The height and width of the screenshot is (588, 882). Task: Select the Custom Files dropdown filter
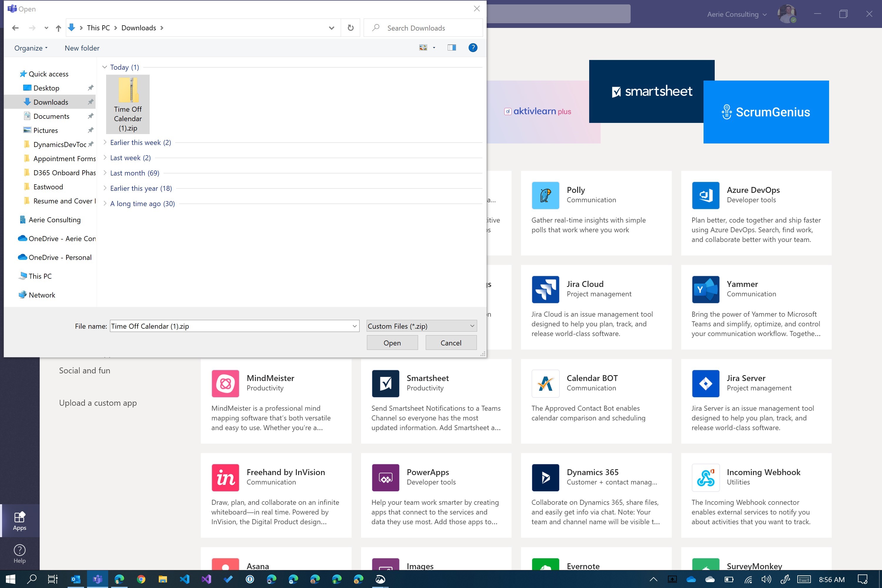coord(420,325)
